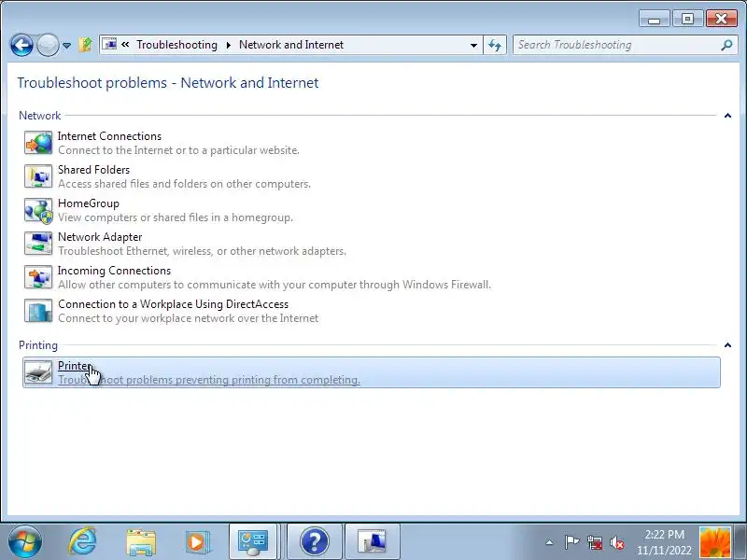
Task: Click the Printer troubleshooter link
Action: click(x=75, y=366)
